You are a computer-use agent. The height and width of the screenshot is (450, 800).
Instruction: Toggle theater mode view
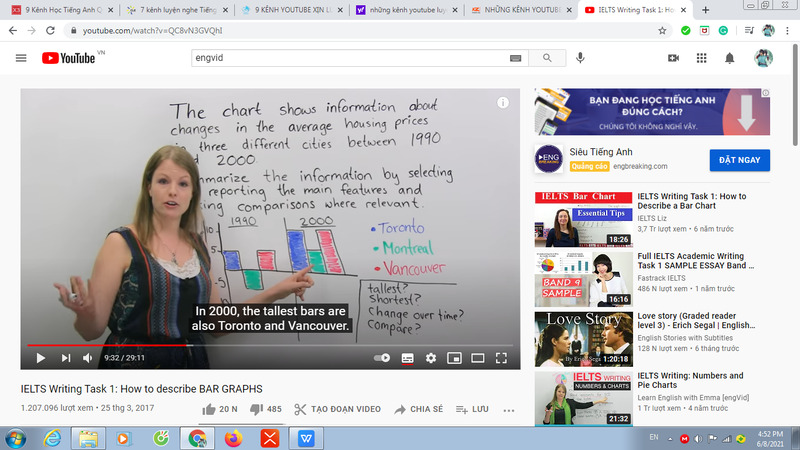[x=478, y=358]
